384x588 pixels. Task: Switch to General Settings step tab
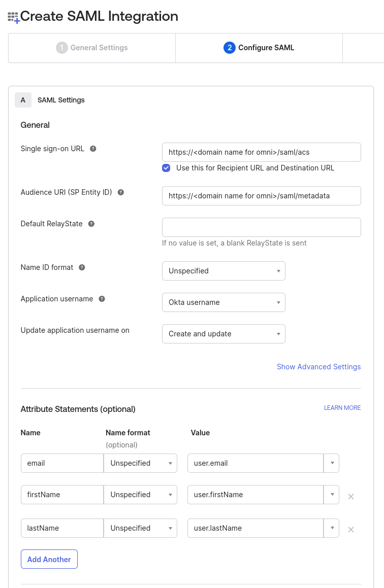(x=92, y=48)
